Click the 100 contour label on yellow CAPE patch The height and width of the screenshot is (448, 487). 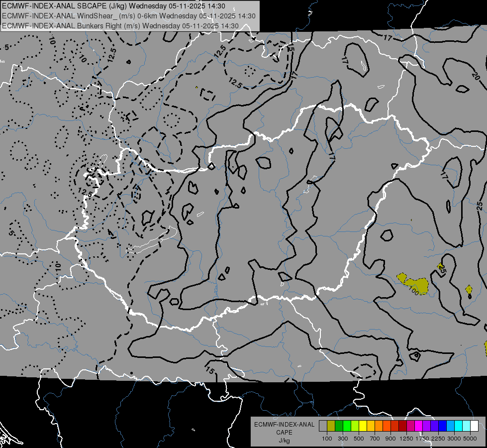(413, 291)
